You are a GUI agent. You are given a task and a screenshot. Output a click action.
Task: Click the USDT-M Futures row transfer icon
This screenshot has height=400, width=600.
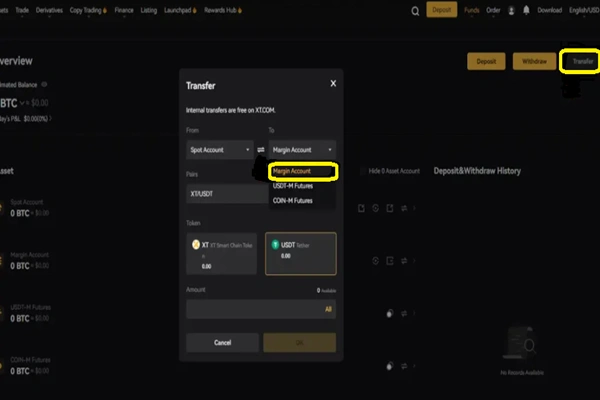(404, 313)
